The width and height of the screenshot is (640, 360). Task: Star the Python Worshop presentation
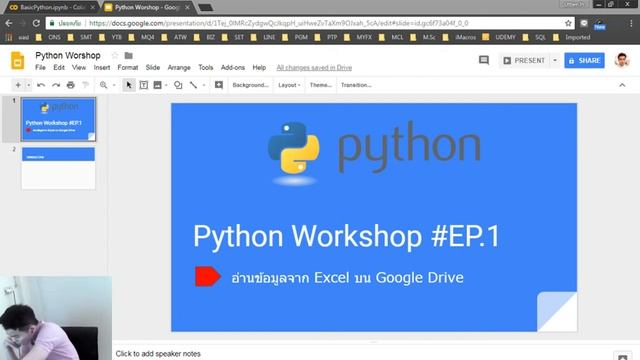click(115, 55)
